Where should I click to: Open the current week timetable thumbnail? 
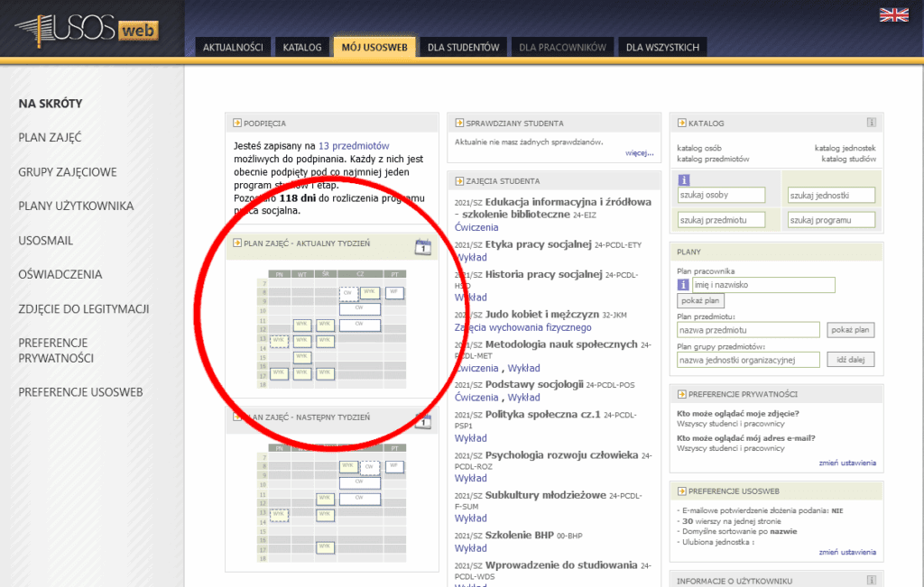tap(331, 329)
